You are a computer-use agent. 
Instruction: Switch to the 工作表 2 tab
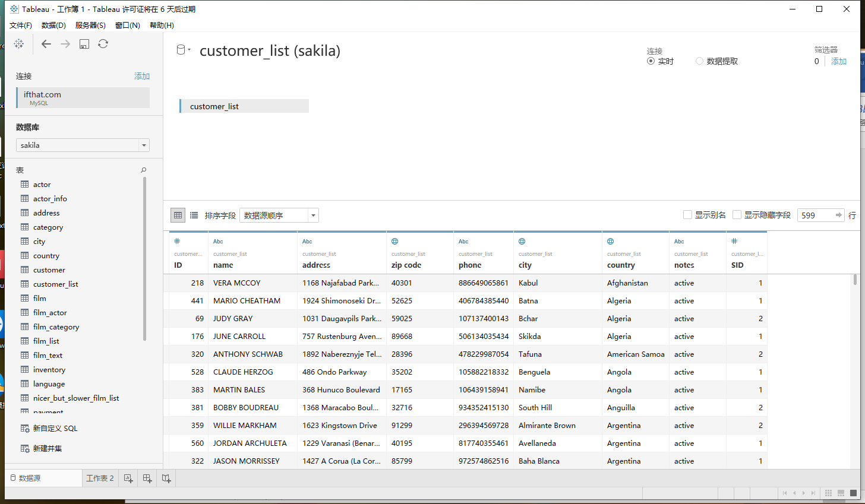point(100,478)
